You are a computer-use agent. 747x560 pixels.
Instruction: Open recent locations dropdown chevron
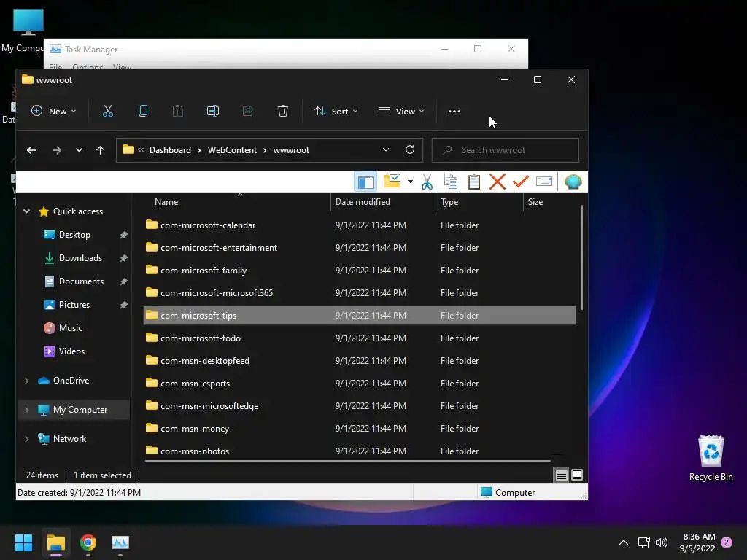tap(79, 150)
